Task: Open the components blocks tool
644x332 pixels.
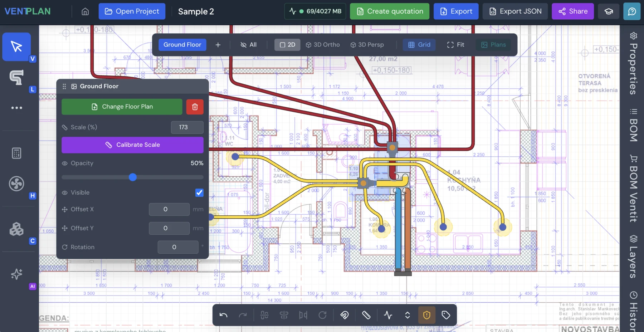Action: 16,229
